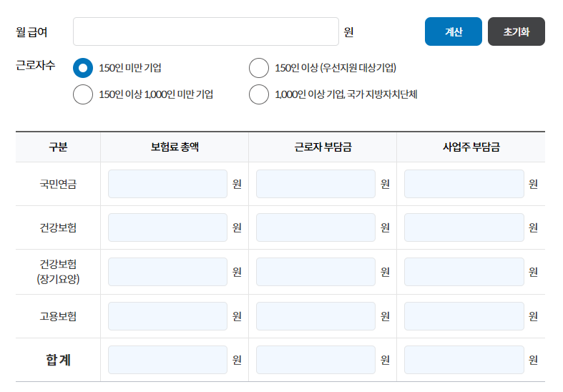This screenshot has height=392, width=563.
Task: Select 1,000인 이상 기업, 국가 지방자치단체 option
Action: 259,94
